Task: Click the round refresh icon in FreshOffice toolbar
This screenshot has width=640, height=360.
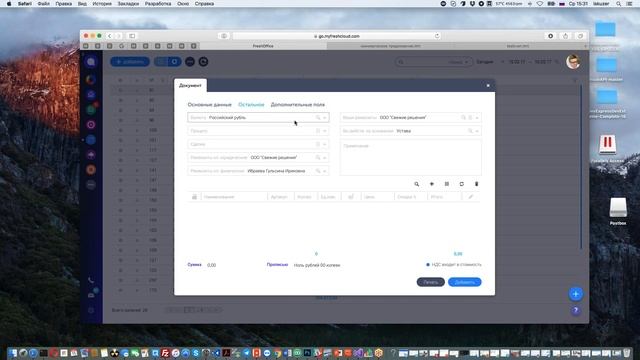Action: tap(203, 62)
